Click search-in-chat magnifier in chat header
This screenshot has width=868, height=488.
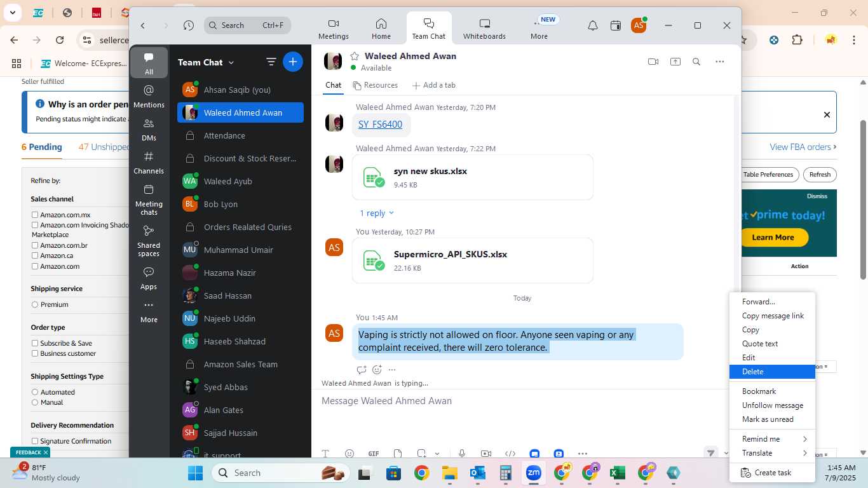click(696, 62)
